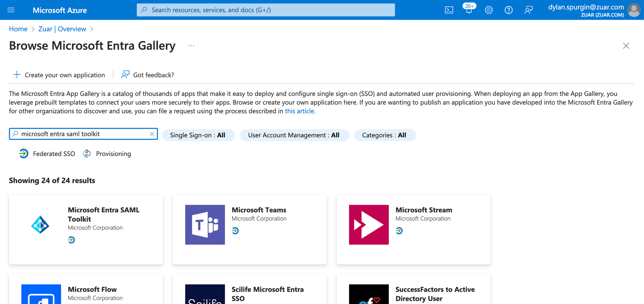644x304 pixels.
Task: Launch Cloud Shell from the top bar
Action: (449, 10)
